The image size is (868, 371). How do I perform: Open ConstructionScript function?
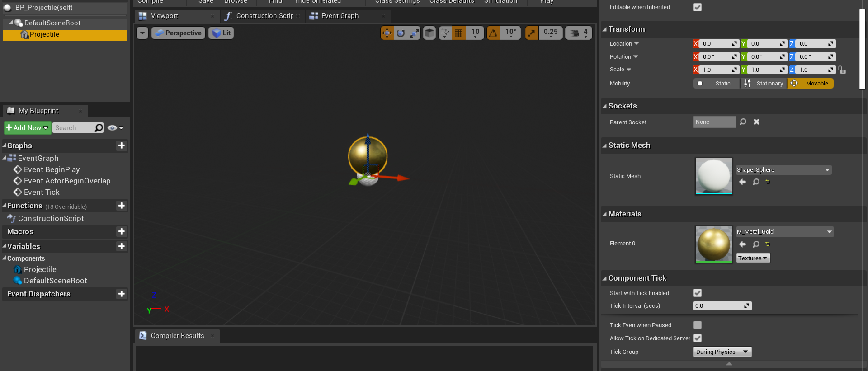pos(51,218)
